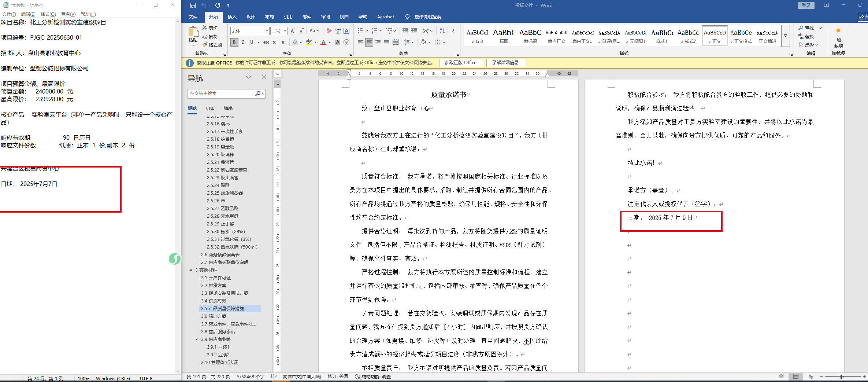Click the Save icon in the title bar
Image resolution: width=868 pixels, height=382 pixels.
click(193, 5)
